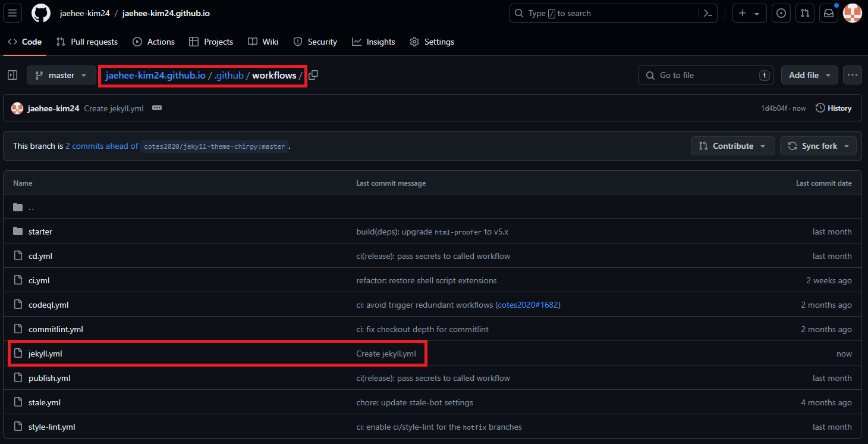Open cotes2020/jekyll-theme-chirpy:master upstream link

[215, 146]
